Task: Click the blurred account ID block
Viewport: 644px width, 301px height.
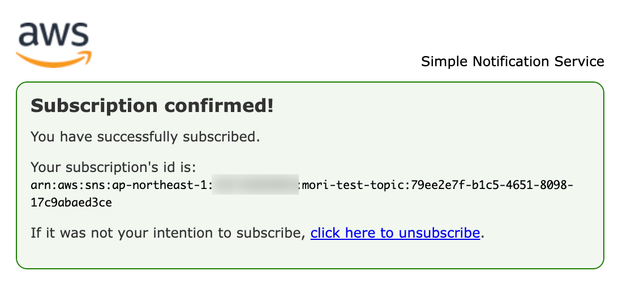Action: pyautogui.click(x=255, y=184)
